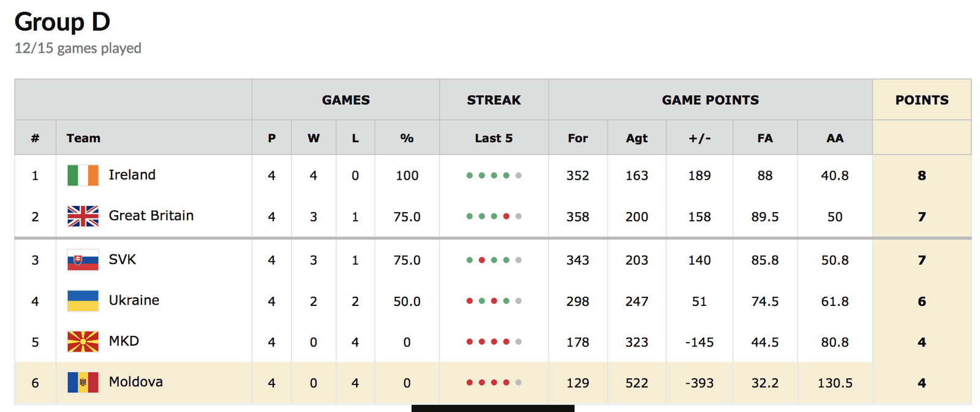Sort table by W column header
Viewport: 980px width, 412px height.
click(313, 138)
